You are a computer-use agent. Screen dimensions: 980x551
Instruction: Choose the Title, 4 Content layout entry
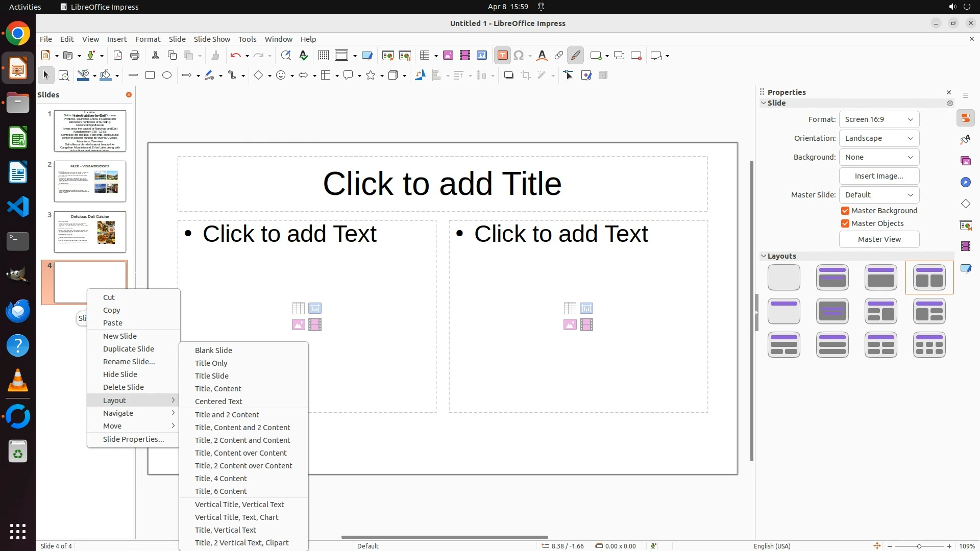click(221, 479)
